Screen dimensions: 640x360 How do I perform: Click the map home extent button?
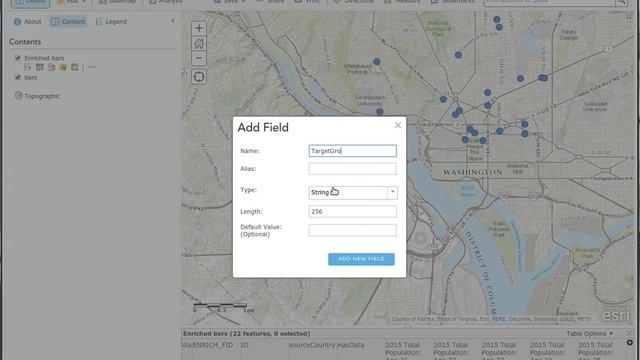(199, 43)
